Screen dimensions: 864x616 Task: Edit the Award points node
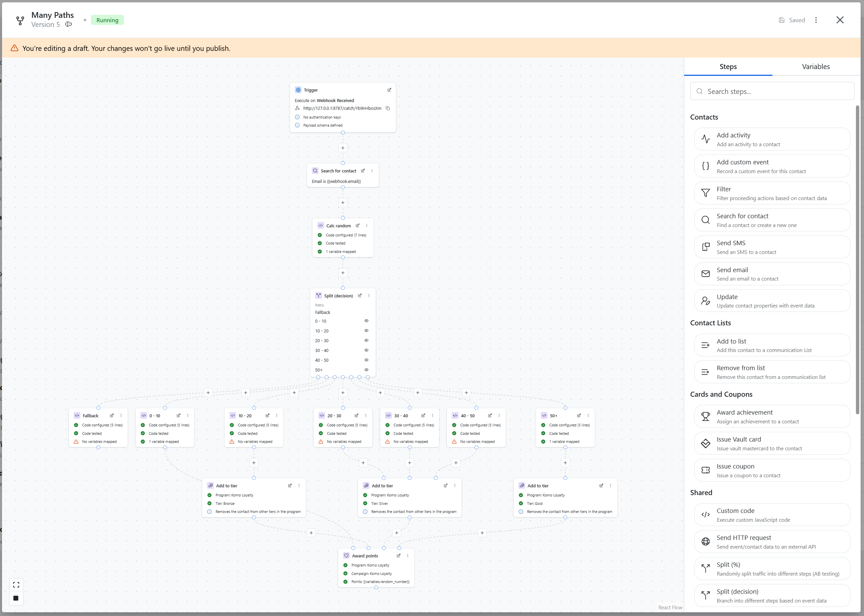(398, 556)
